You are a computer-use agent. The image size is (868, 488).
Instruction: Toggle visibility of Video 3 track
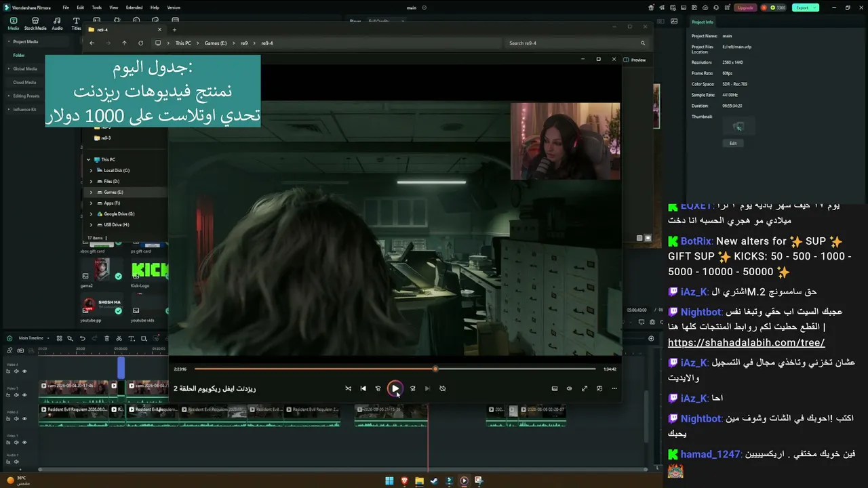coord(25,395)
